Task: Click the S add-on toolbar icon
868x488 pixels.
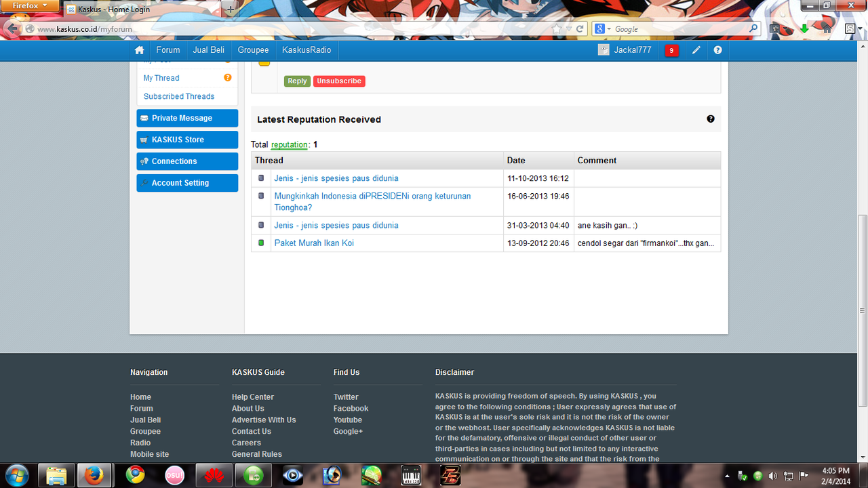Action: 850,28
